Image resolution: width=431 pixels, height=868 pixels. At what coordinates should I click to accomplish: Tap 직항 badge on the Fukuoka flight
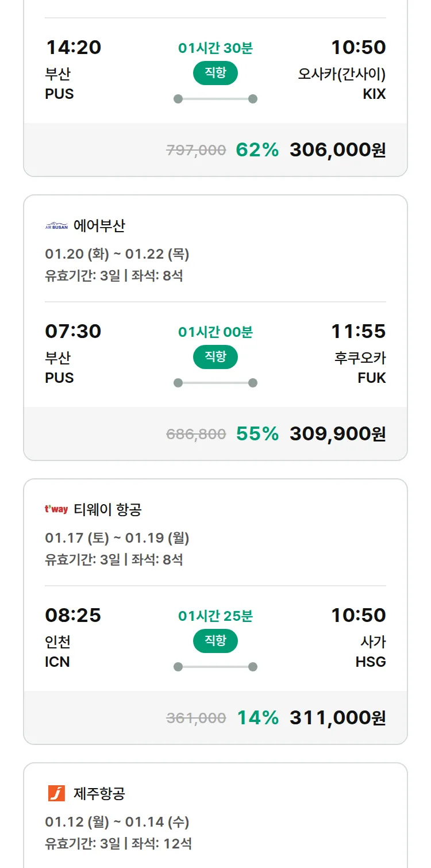(215, 357)
